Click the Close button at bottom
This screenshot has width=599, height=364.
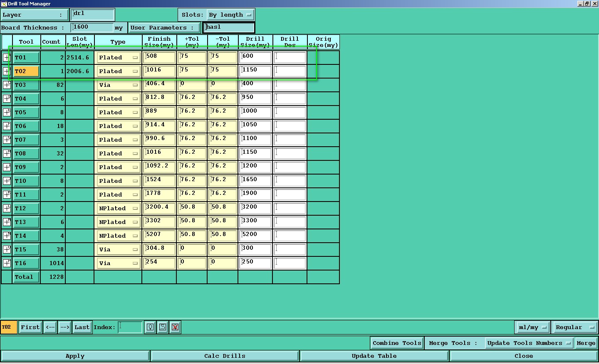[524, 356]
